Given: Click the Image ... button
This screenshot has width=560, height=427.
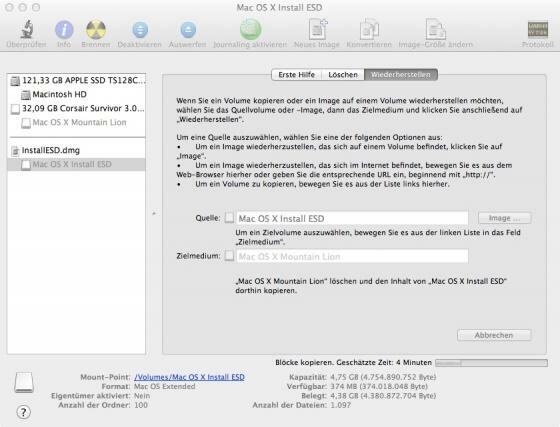Looking at the screenshot, I should point(504,218).
